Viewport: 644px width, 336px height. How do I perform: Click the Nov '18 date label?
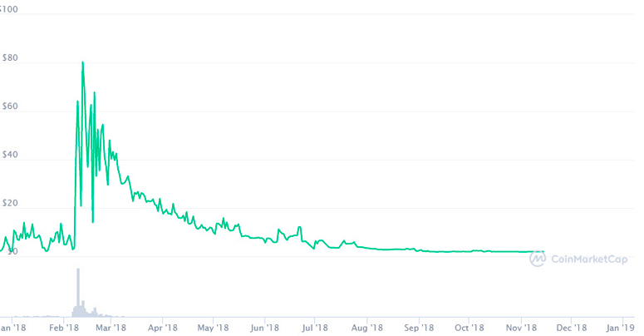coord(521,328)
